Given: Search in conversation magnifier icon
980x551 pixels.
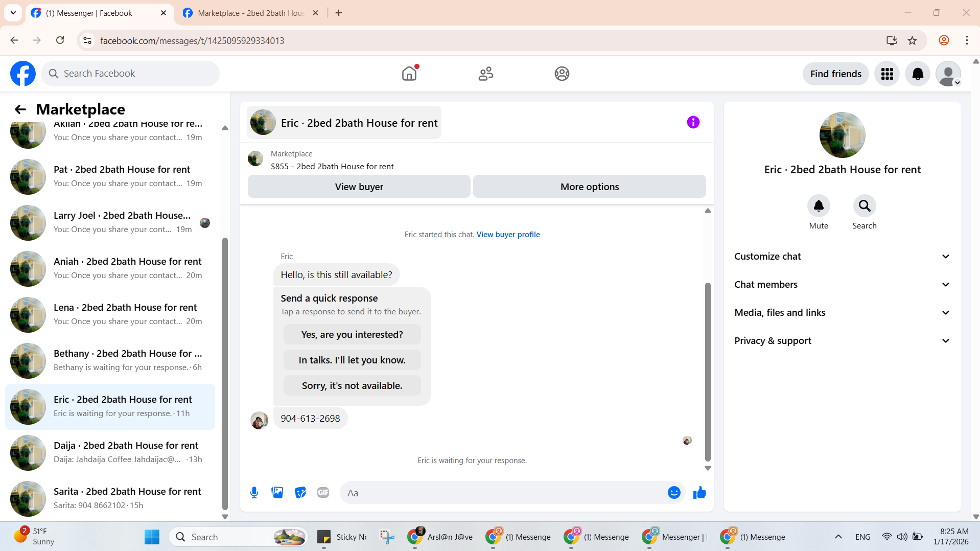Looking at the screenshot, I should point(865,206).
